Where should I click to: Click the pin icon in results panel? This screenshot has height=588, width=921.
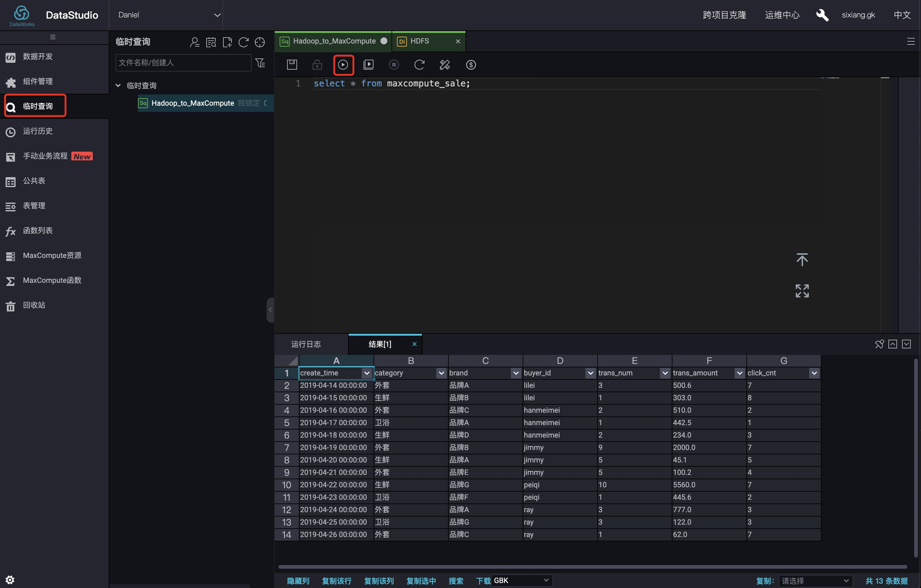(x=879, y=344)
